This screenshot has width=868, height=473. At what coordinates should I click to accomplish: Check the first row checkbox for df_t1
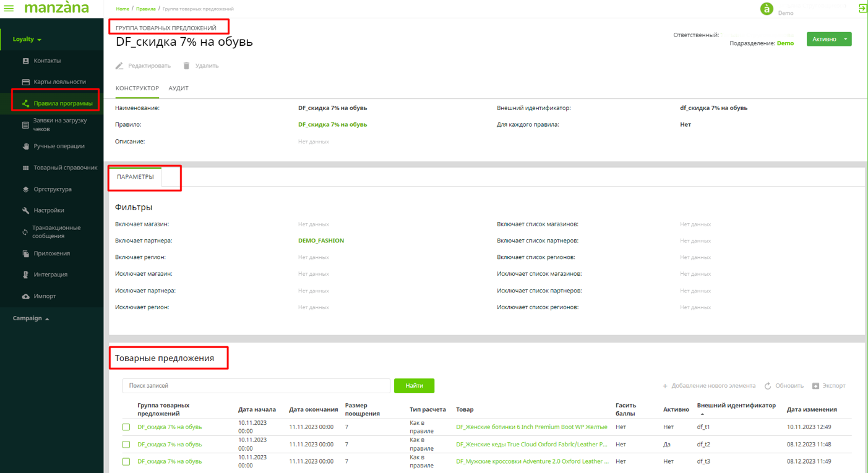pyautogui.click(x=126, y=427)
